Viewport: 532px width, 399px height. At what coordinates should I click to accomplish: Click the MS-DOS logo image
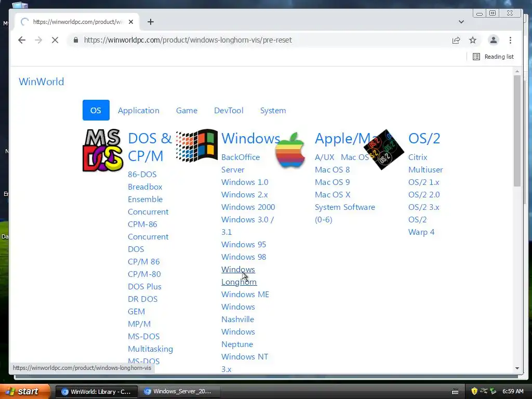click(x=103, y=150)
